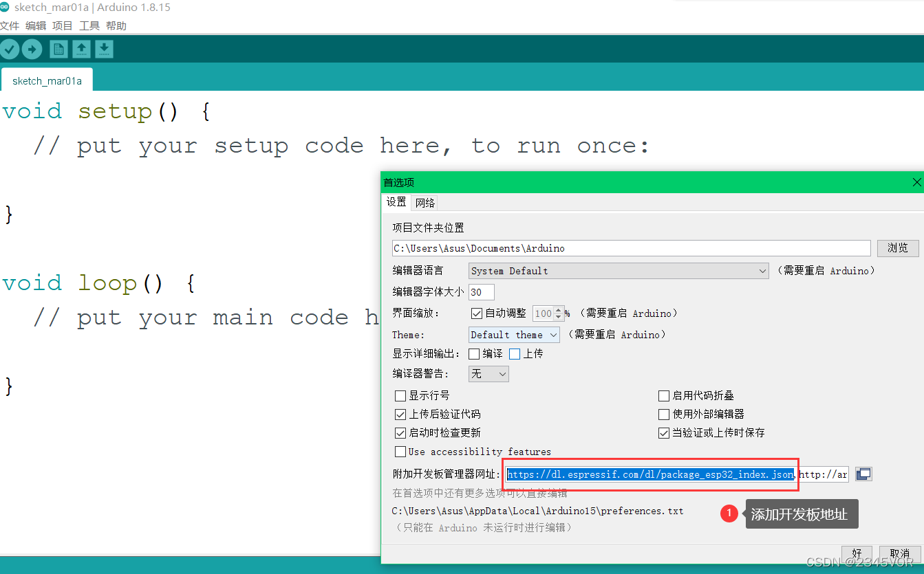
Task: Click the void loop() line in editor
Action: [98, 283]
